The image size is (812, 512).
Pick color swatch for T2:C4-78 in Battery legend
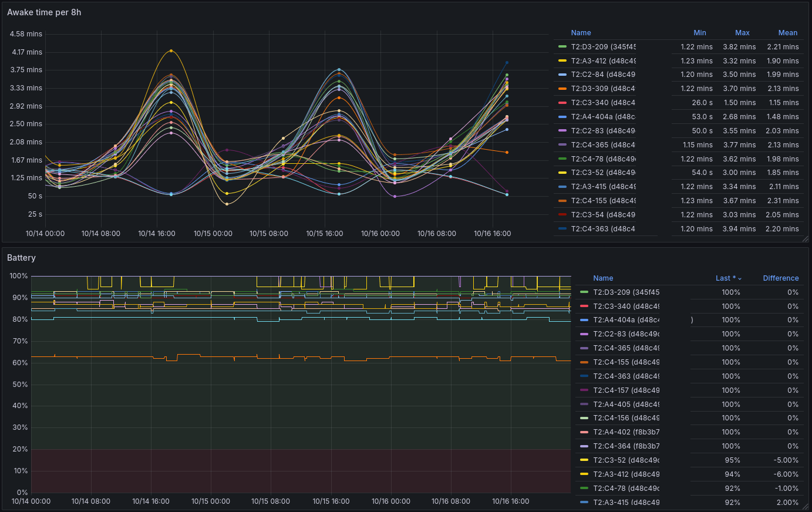584,489
